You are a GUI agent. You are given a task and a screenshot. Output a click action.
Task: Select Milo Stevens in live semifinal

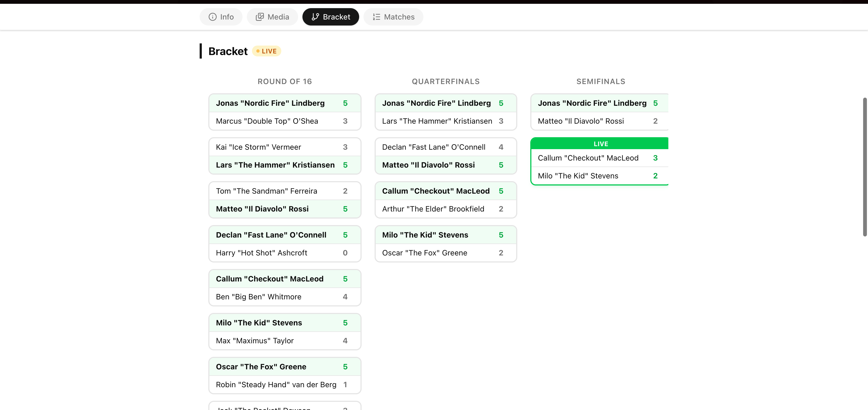tap(600, 176)
